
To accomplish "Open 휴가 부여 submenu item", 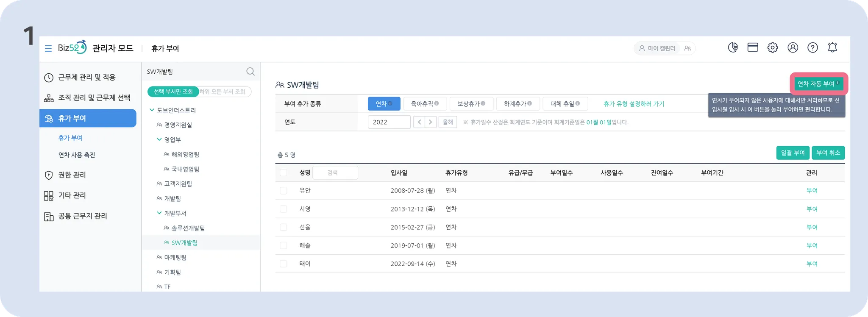I will coord(70,138).
